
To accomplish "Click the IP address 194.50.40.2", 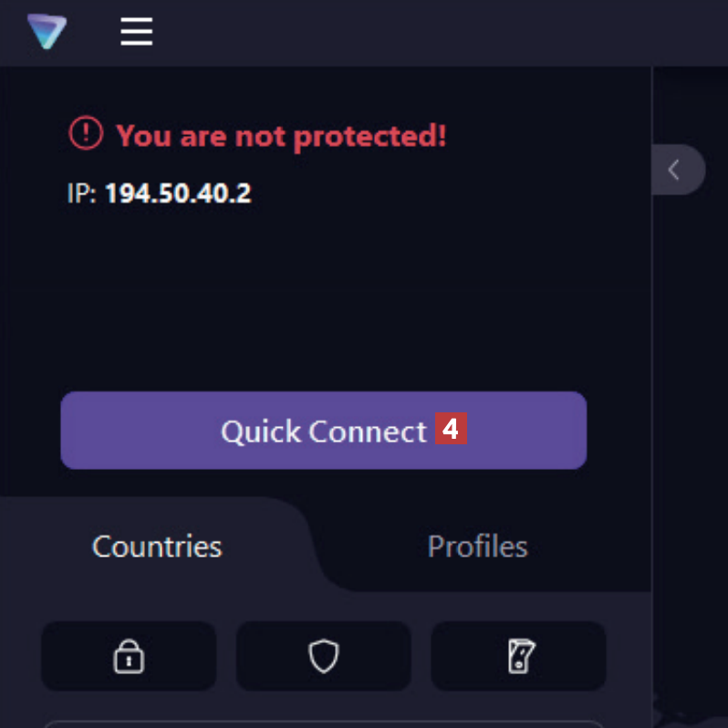I will click(x=178, y=193).
